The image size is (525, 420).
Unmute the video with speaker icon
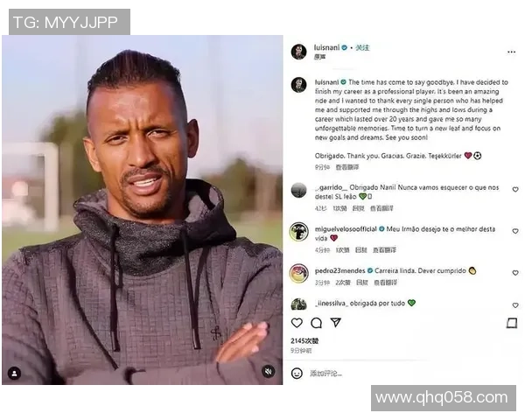click(269, 371)
